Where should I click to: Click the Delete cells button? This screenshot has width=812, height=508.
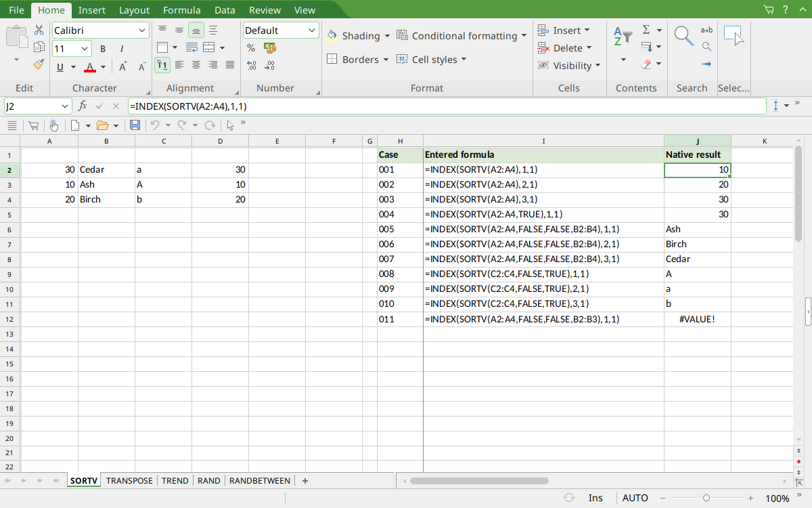click(564, 48)
